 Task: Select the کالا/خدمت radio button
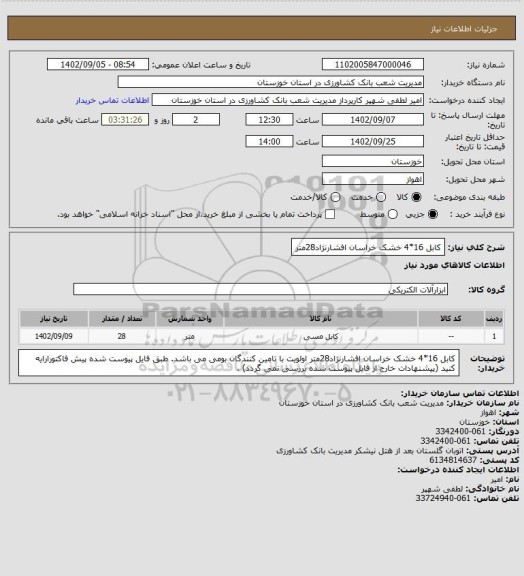335,197
